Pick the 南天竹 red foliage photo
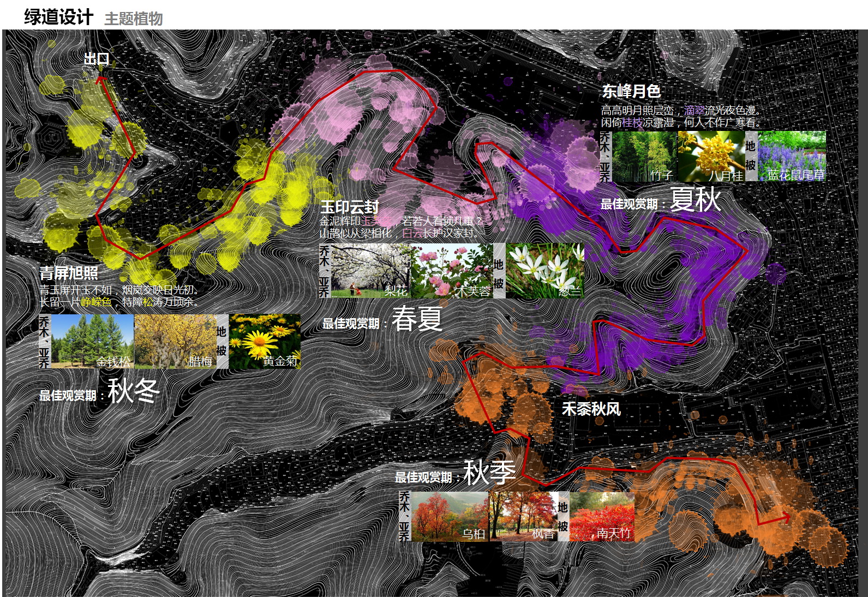 (602, 516)
